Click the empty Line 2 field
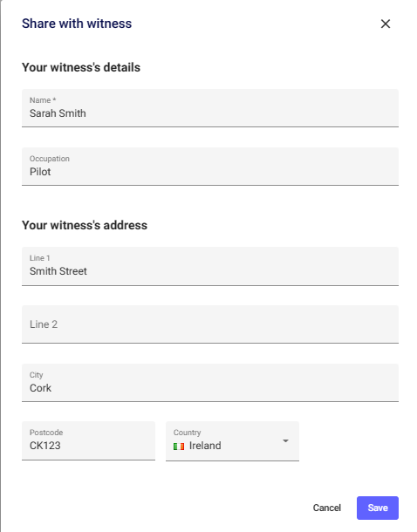The width and height of the screenshot is (417, 532). (210, 324)
